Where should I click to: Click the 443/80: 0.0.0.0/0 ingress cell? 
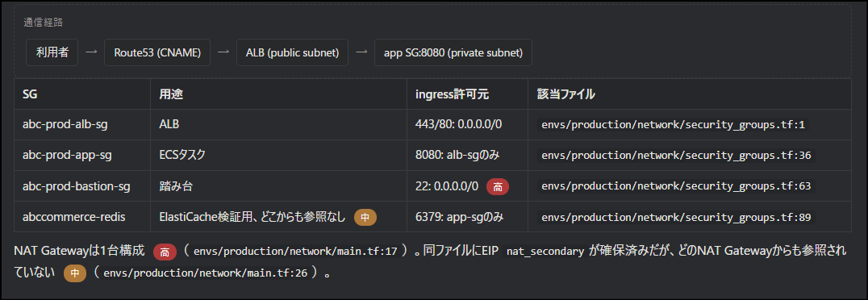[467, 124]
